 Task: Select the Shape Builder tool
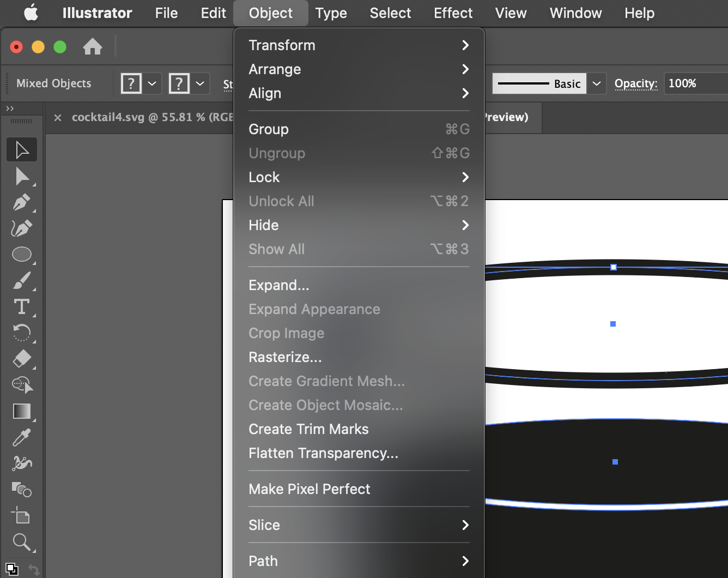tap(22, 385)
